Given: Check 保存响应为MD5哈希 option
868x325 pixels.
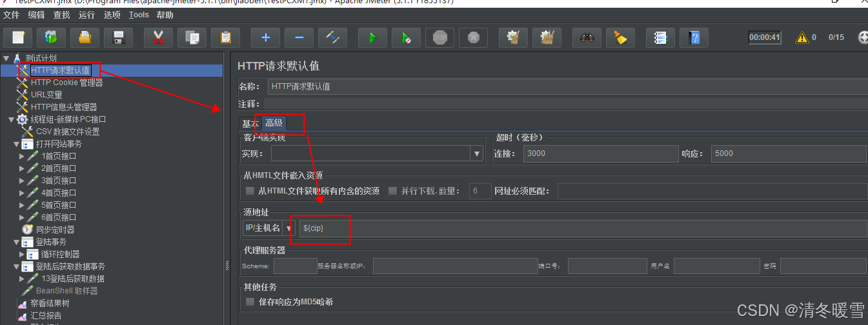Looking at the screenshot, I should [250, 302].
